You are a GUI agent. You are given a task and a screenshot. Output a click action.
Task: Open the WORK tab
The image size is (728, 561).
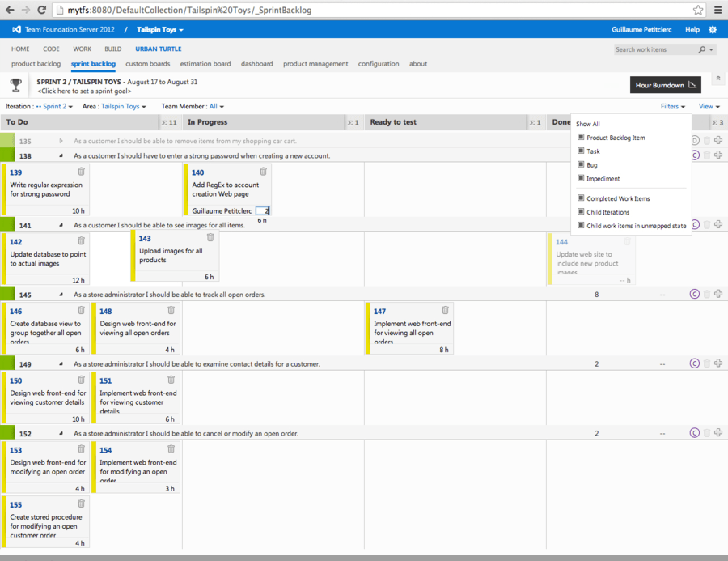pyautogui.click(x=83, y=49)
